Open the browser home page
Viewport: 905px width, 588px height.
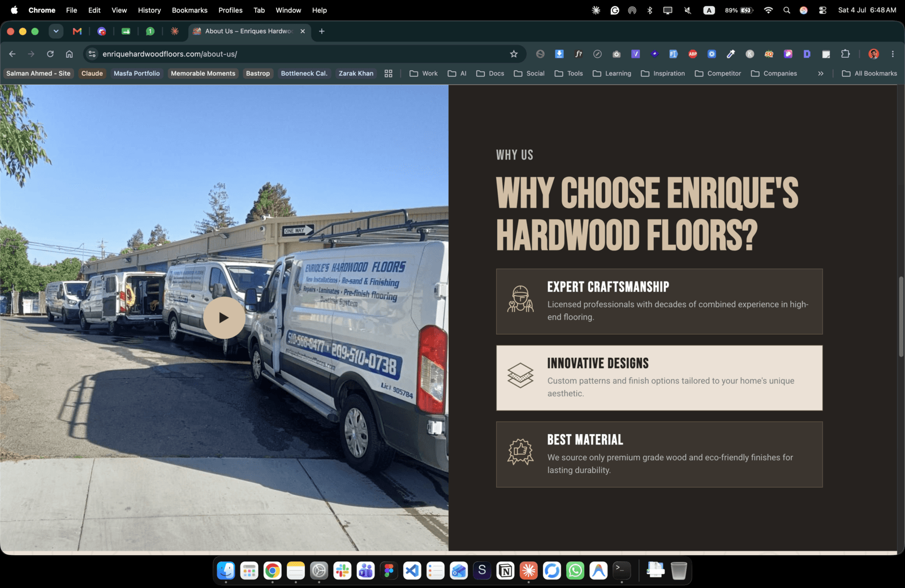[69, 54]
